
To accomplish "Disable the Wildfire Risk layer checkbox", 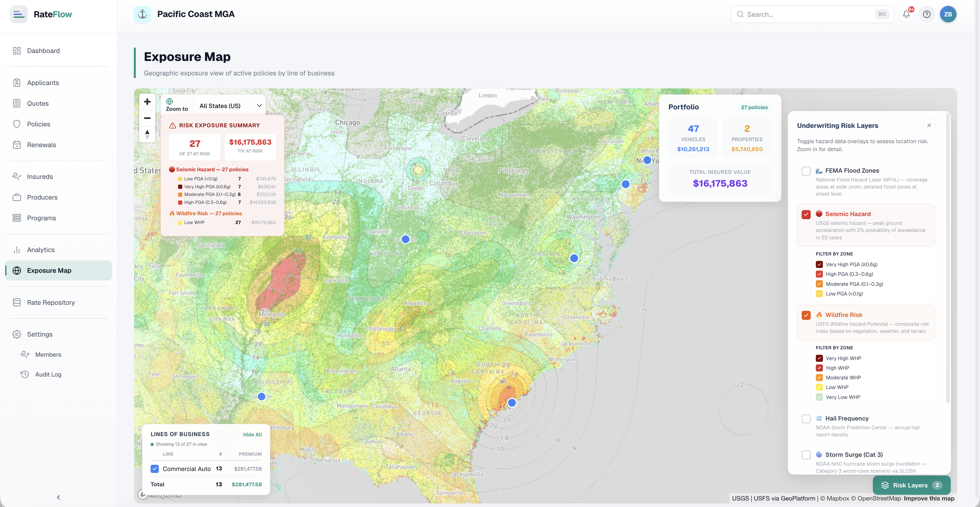I will (806, 315).
